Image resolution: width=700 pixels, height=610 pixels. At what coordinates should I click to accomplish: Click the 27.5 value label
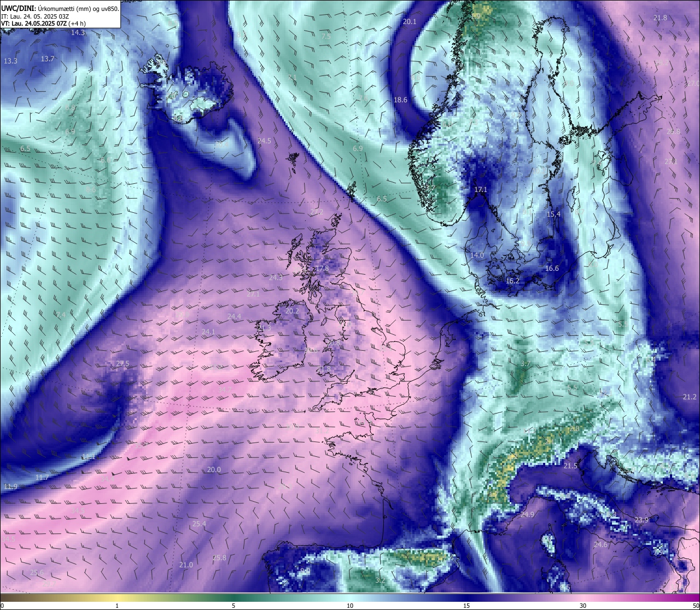coord(122,364)
